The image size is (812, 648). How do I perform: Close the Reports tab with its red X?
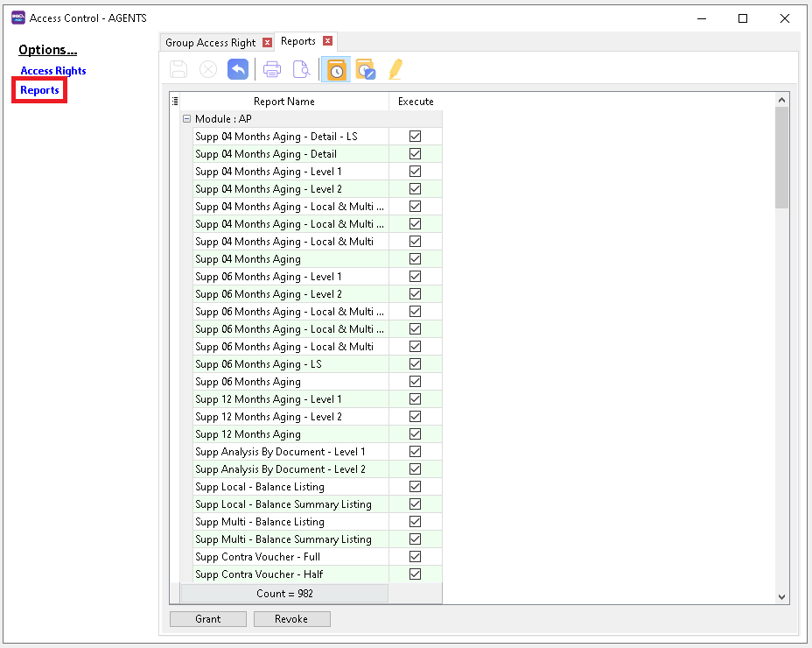coord(327,41)
